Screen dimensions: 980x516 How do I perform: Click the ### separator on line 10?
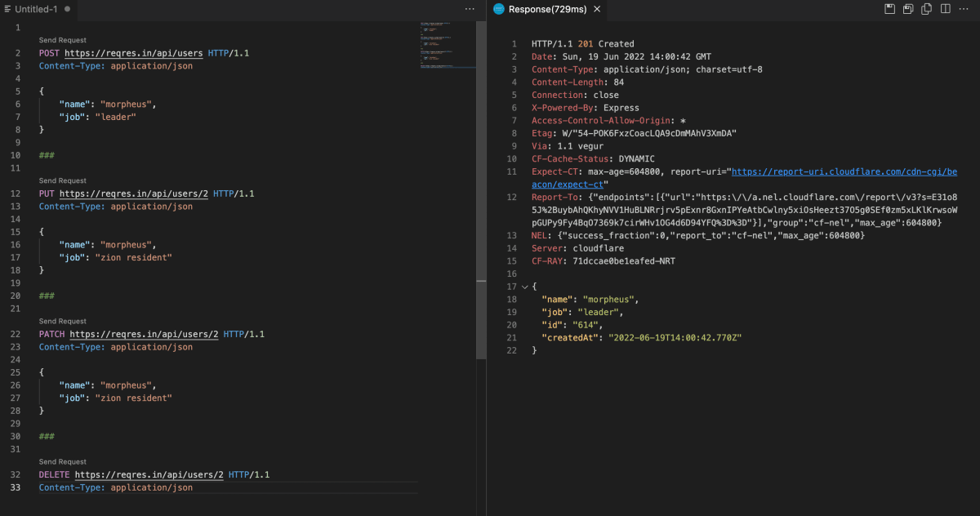[x=47, y=155]
